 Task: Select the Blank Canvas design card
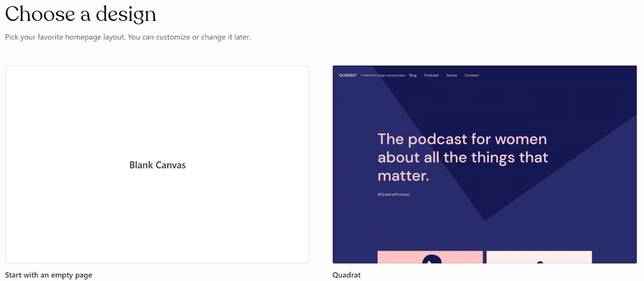pyautogui.click(x=157, y=121)
